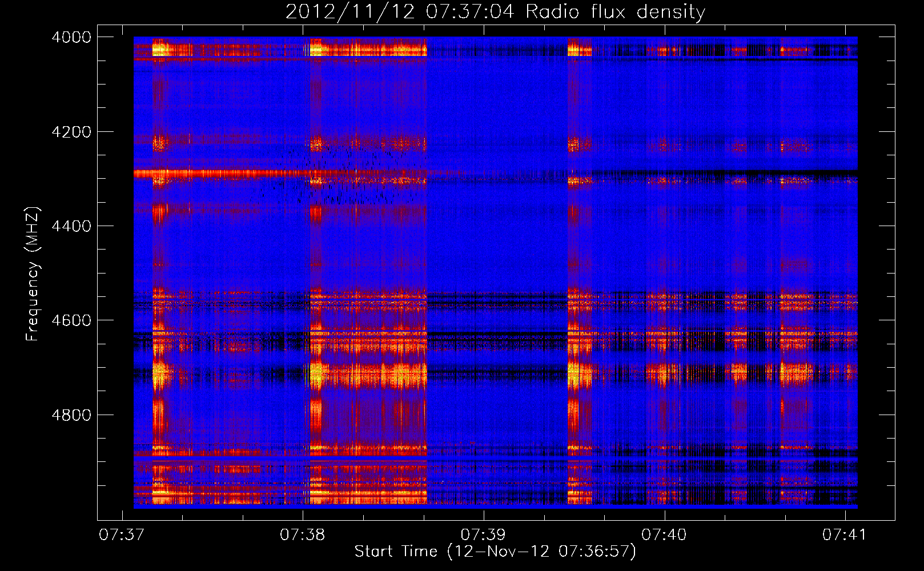924x571 pixels.
Task: Click the 07:40 time tick label
Action: pyautogui.click(x=664, y=535)
